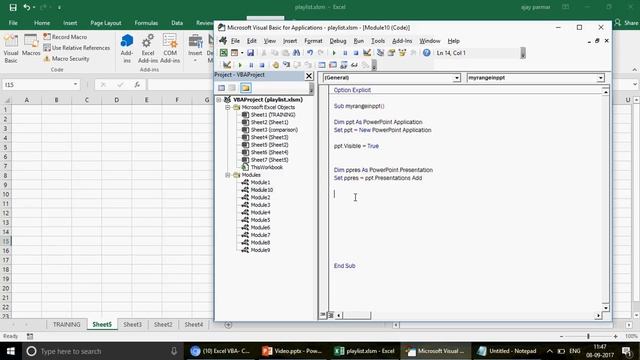640x360 pixels.
Task: Collapse Modules folder in project tree
Action: tap(227, 175)
